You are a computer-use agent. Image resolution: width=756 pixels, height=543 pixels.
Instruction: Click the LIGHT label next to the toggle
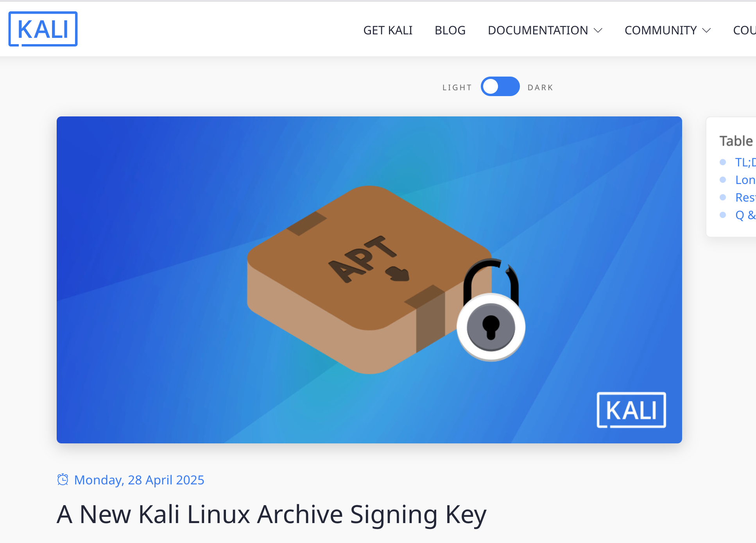coord(457,88)
